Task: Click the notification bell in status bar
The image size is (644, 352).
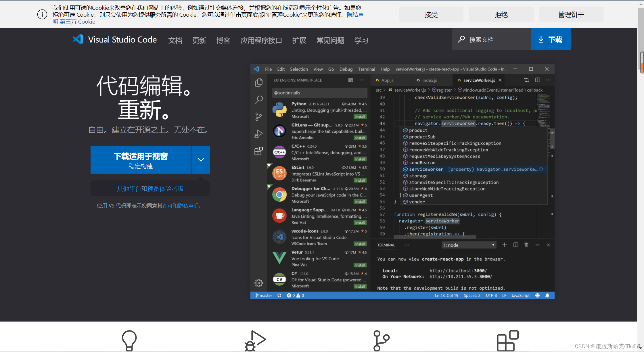Action: click(x=547, y=295)
